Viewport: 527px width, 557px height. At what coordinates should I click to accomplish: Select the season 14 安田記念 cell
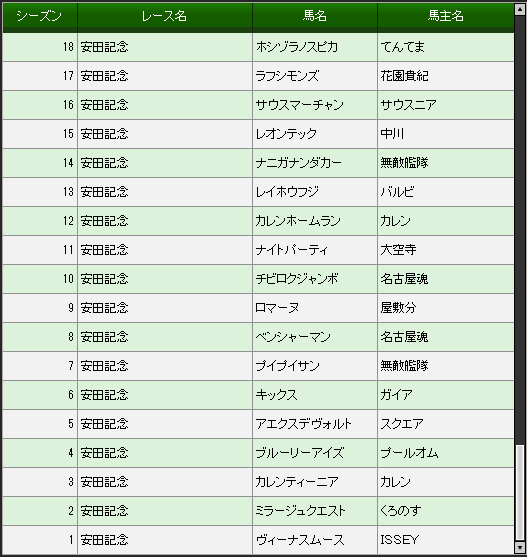coord(165,163)
